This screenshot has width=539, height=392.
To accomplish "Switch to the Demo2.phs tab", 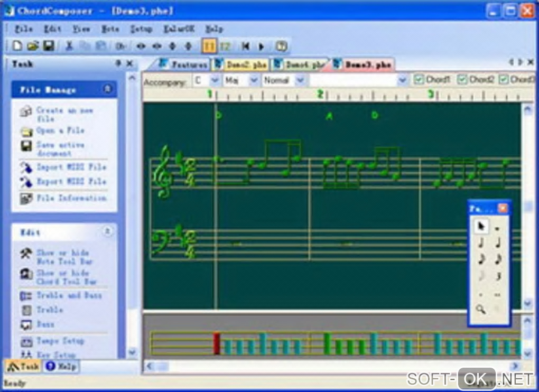I will click(x=240, y=64).
